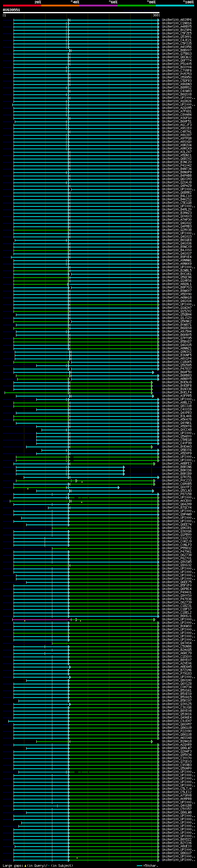
Task: Click hit label UniRef100_B1N336
Action: point(177,389)
